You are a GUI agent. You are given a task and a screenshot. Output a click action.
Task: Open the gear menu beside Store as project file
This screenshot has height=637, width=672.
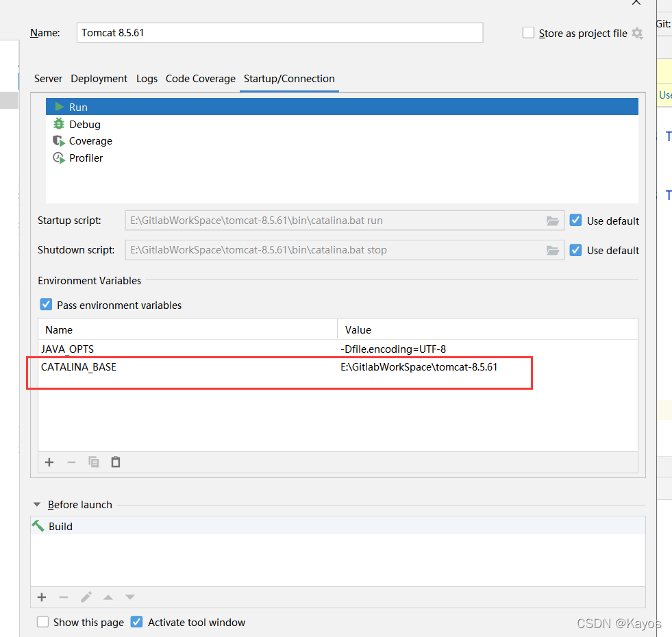(638, 33)
